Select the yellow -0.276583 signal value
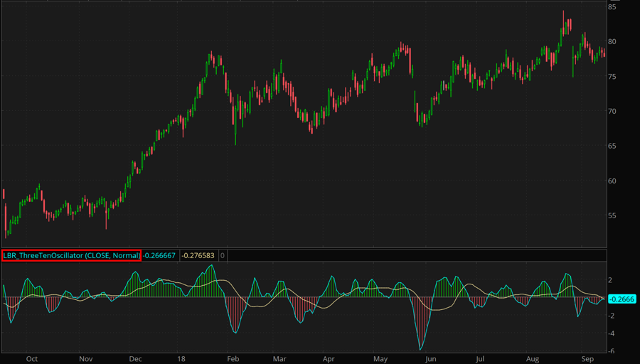 198,255
